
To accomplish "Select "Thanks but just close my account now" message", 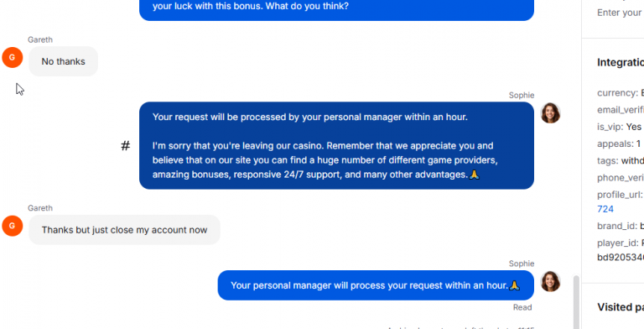I will 124,230.
